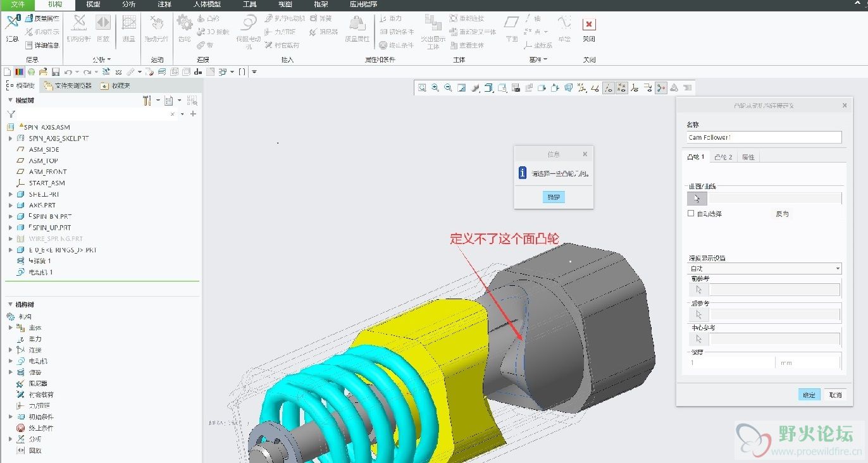Create a 凸轮 cam connection
The image size is (868, 463).
coord(208,18)
